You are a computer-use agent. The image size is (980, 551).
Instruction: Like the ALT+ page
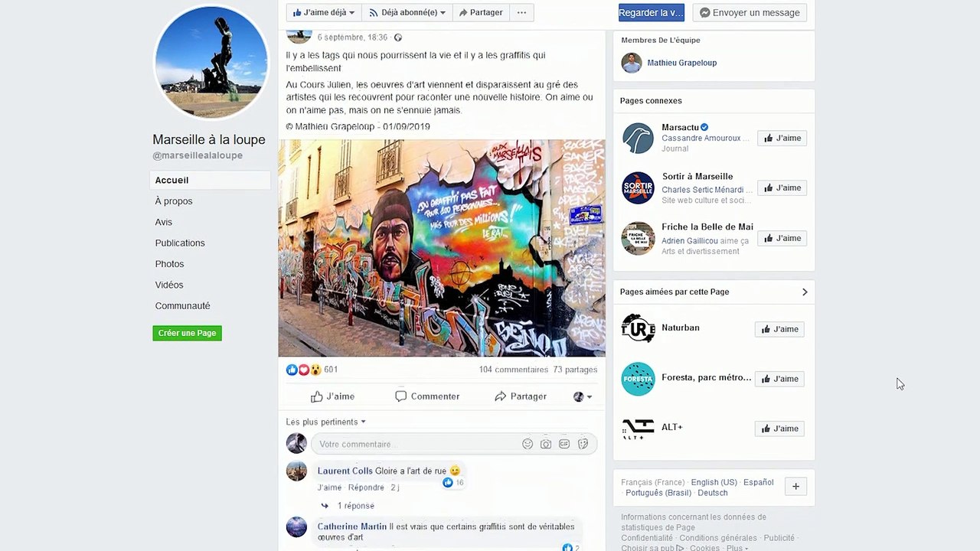[779, 429]
